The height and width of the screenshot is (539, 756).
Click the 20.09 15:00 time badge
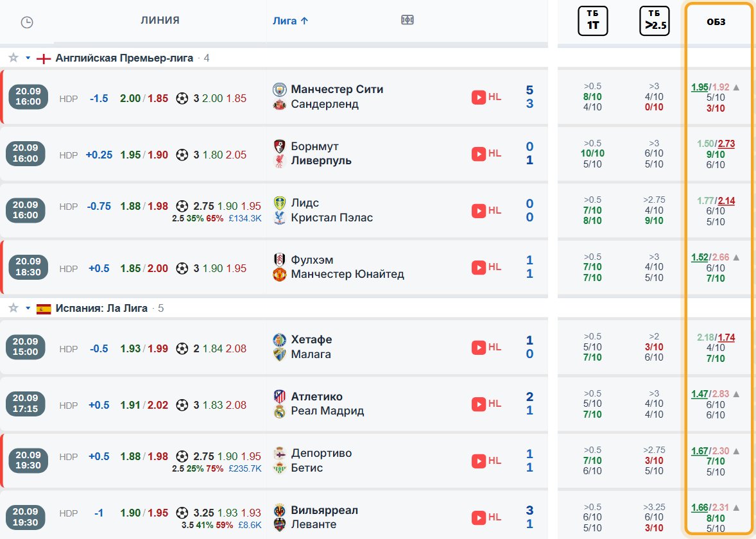(x=25, y=346)
